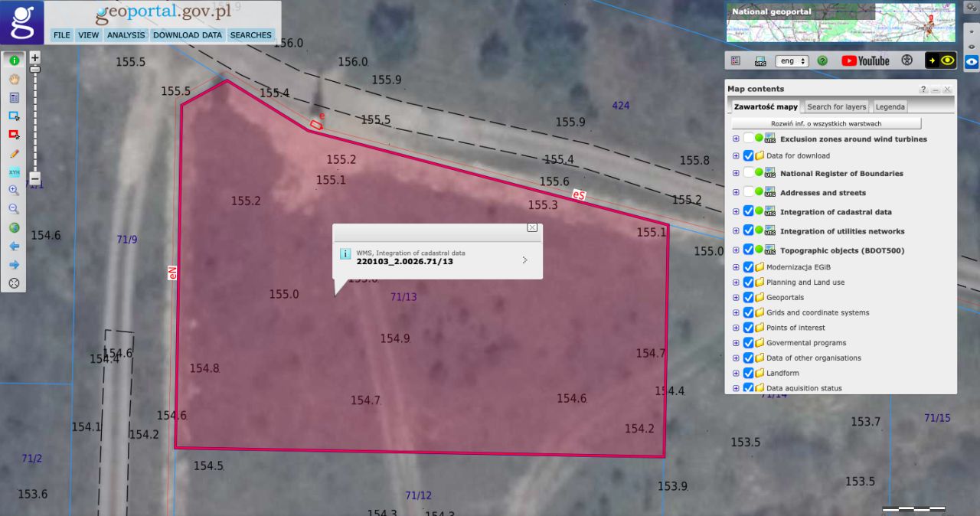Click the full extent globe icon
Screen dimensions: 980x516
coord(14,227)
